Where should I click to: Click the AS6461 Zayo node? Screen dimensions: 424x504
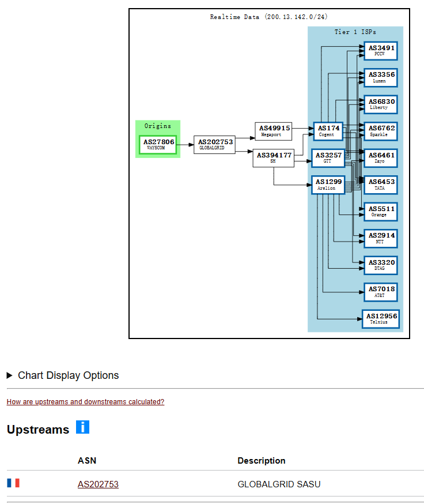click(x=381, y=158)
